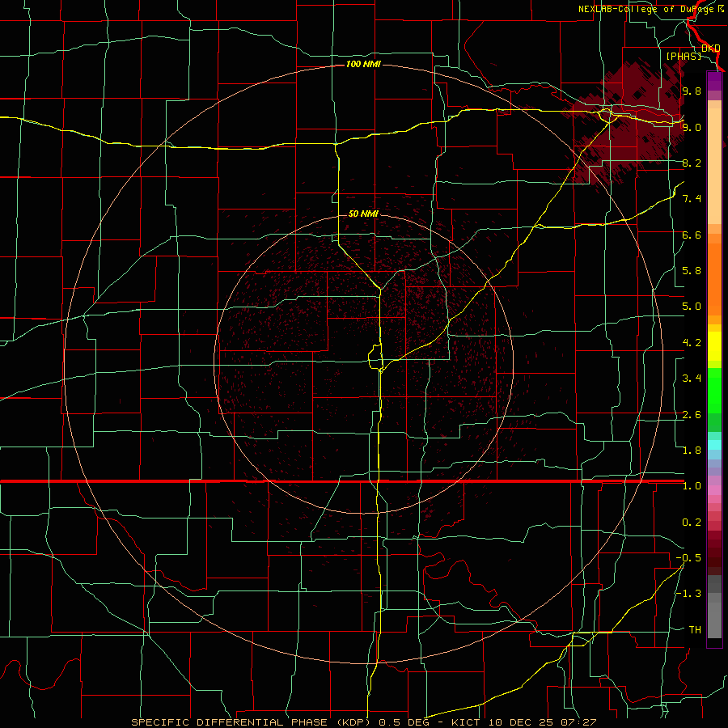Click the 8.2 value on the color scale
The width and height of the screenshot is (728, 728).
692,163
